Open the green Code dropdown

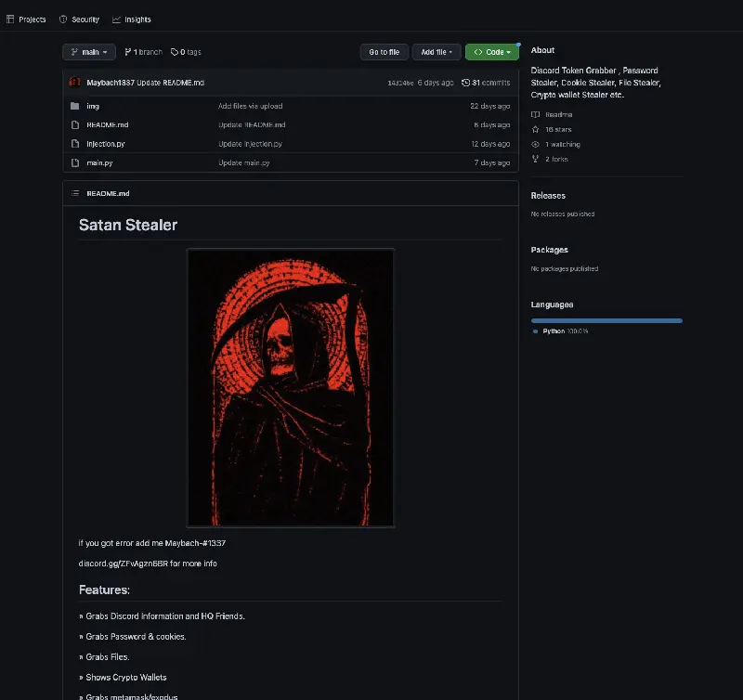[492, 52]
